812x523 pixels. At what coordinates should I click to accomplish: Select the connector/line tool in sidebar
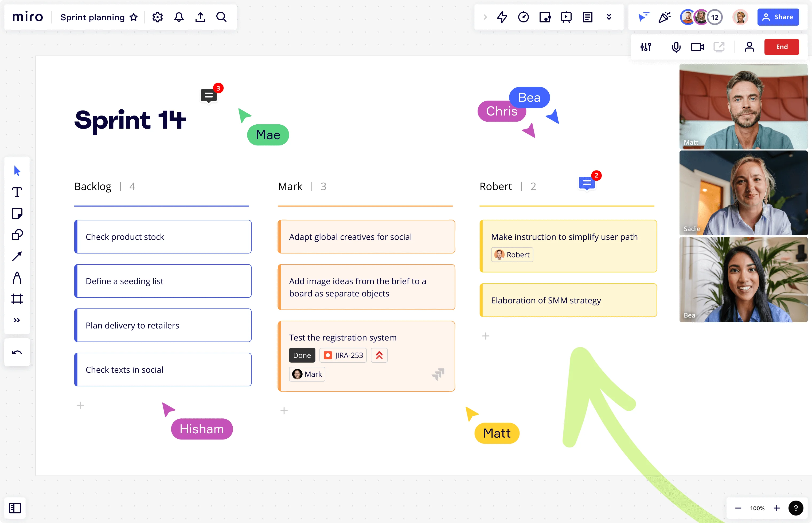coord(17,256)
